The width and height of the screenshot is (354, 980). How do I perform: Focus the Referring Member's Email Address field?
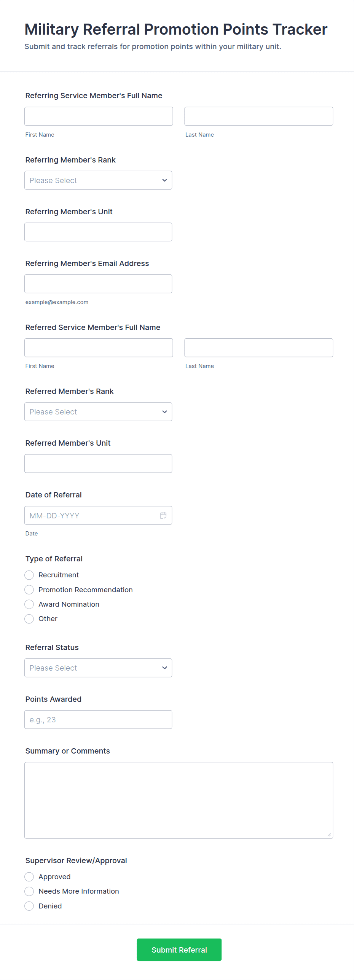point(98,284)
